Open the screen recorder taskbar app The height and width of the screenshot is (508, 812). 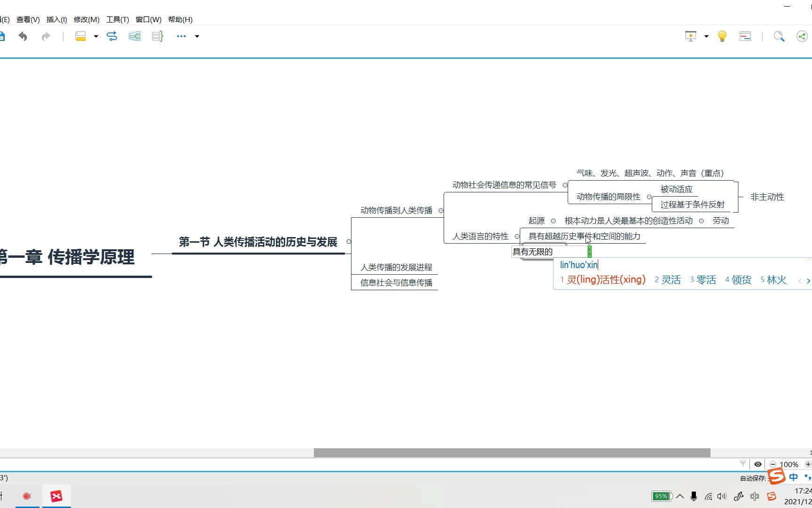coord(27,496)
